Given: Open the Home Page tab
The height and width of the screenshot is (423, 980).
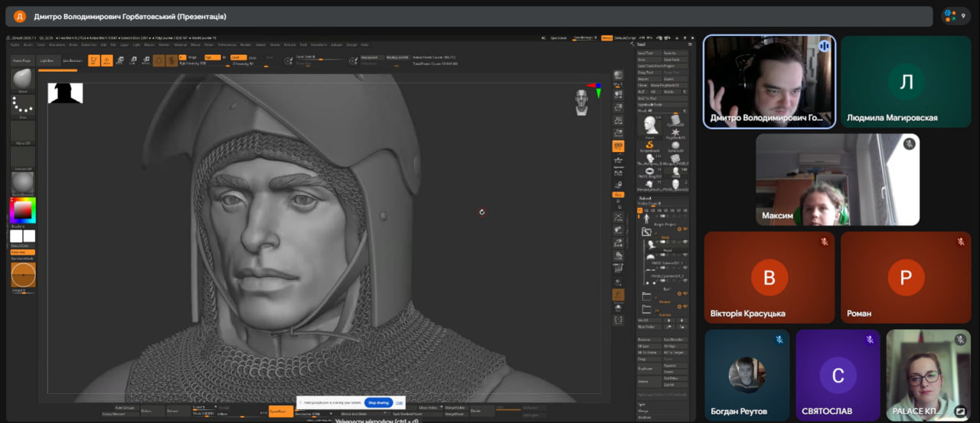Looking at the screenshot, I should [x=21, y=60].
